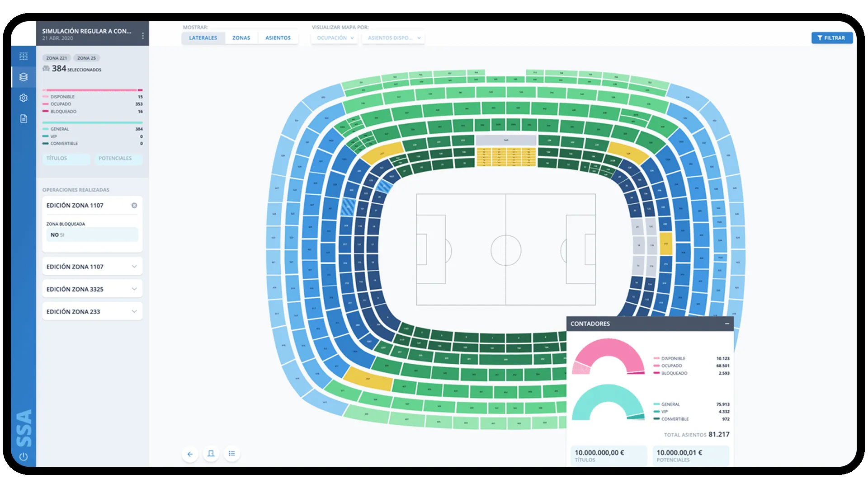Open the Ocupación dropdown
The width and height of the screenshot is (868, 488).
(335, 38)
